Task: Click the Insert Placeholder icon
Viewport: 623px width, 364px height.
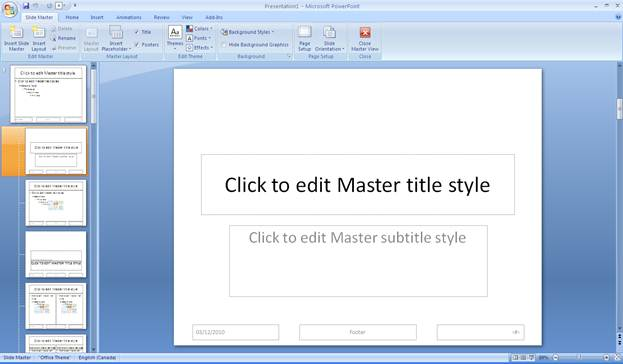Action: (116, 32)
